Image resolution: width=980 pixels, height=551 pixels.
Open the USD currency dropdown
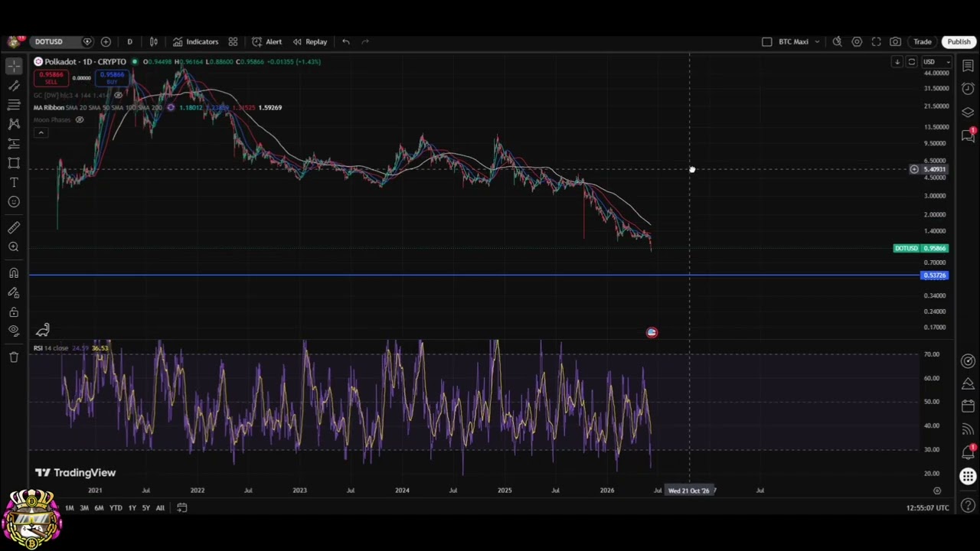click(x=937, y=62)
